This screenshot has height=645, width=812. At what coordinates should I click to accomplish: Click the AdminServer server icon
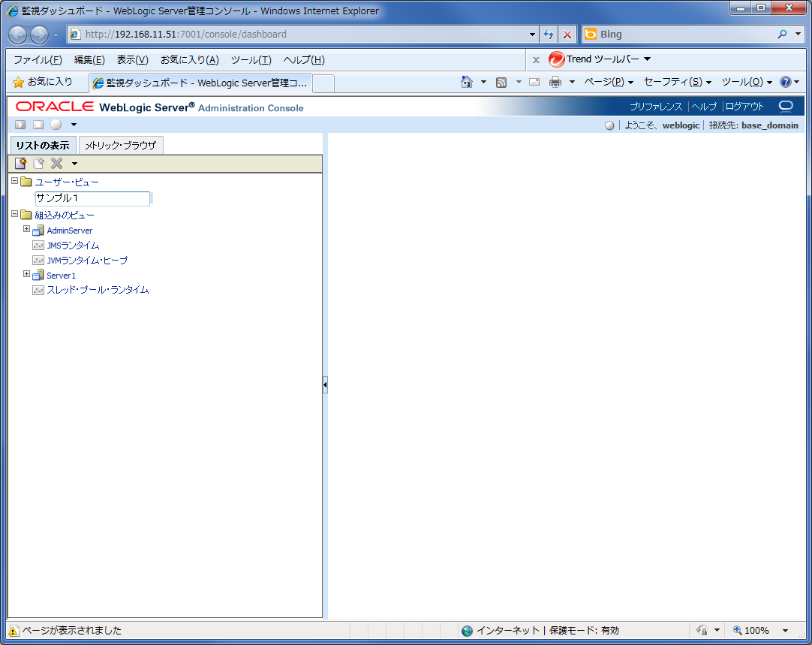point(38,231)
